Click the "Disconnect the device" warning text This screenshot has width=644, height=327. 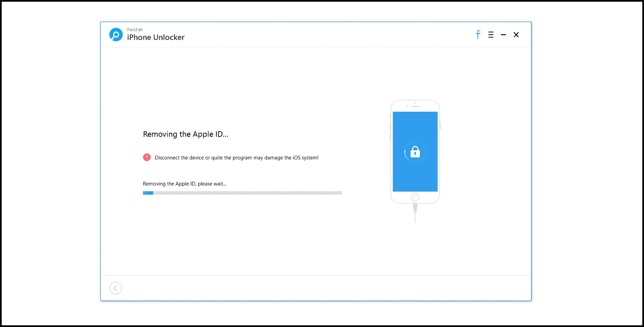237,158
